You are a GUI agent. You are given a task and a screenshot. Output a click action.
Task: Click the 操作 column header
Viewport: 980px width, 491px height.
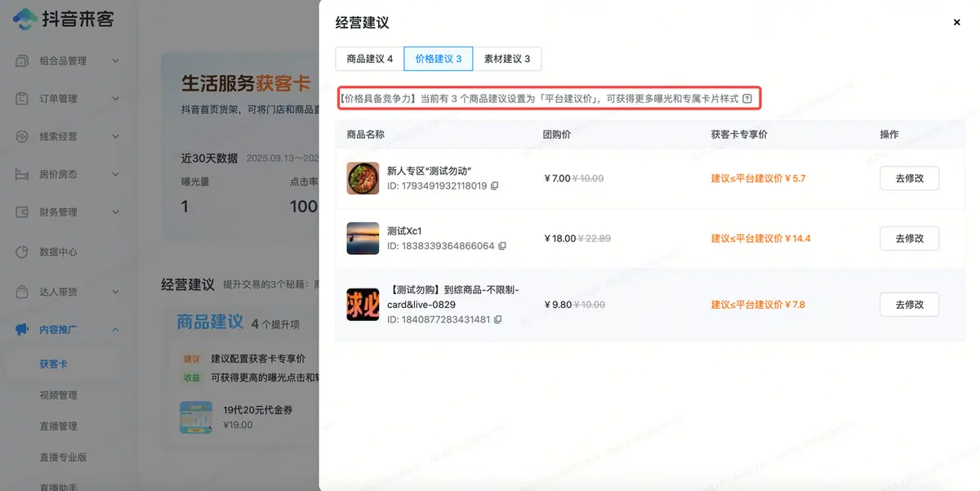point(889,134)
